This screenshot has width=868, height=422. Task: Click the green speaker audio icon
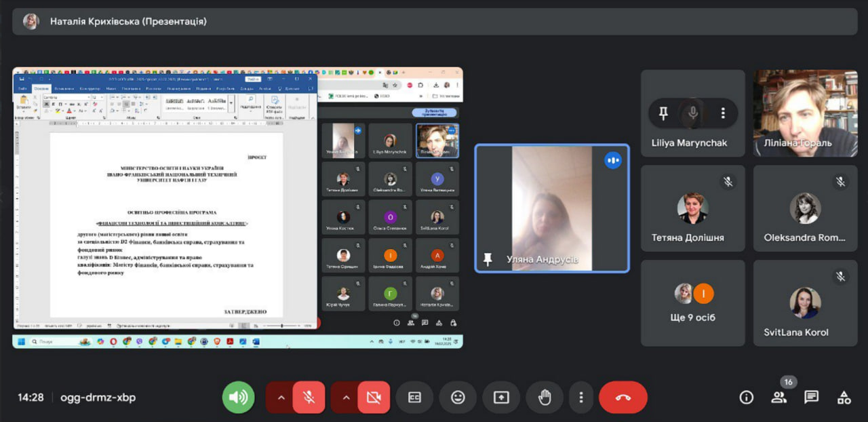coord(238,398)
